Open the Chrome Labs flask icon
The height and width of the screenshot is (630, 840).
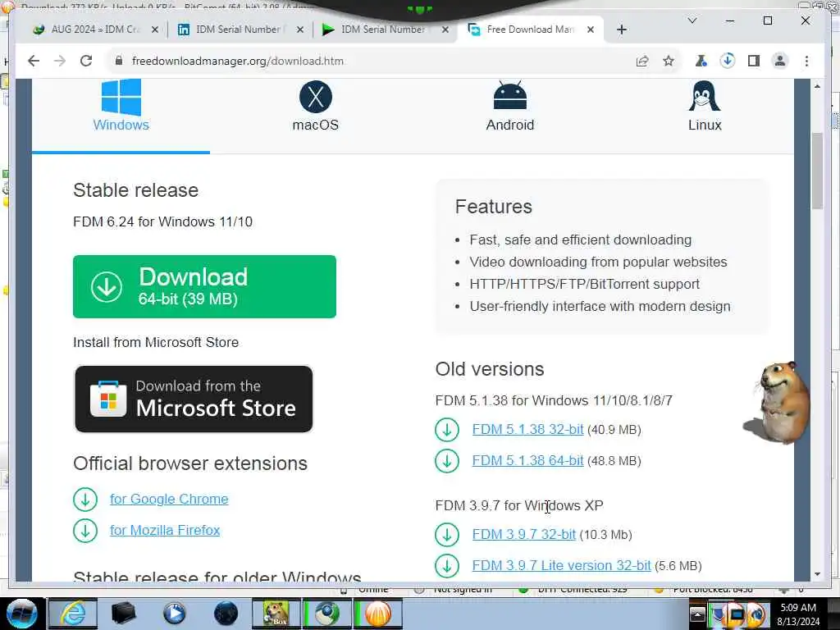point(701,61)
